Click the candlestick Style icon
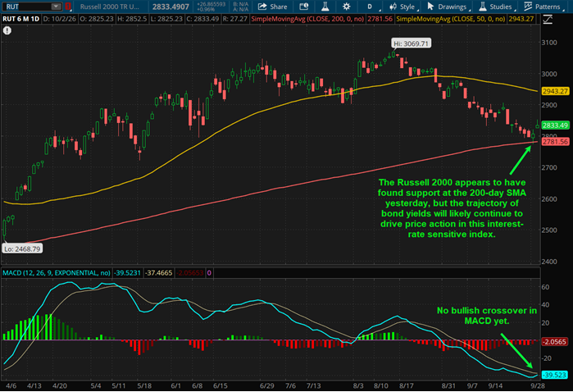The height and width of the screenshot is (392, 573). tap(393, 7)
